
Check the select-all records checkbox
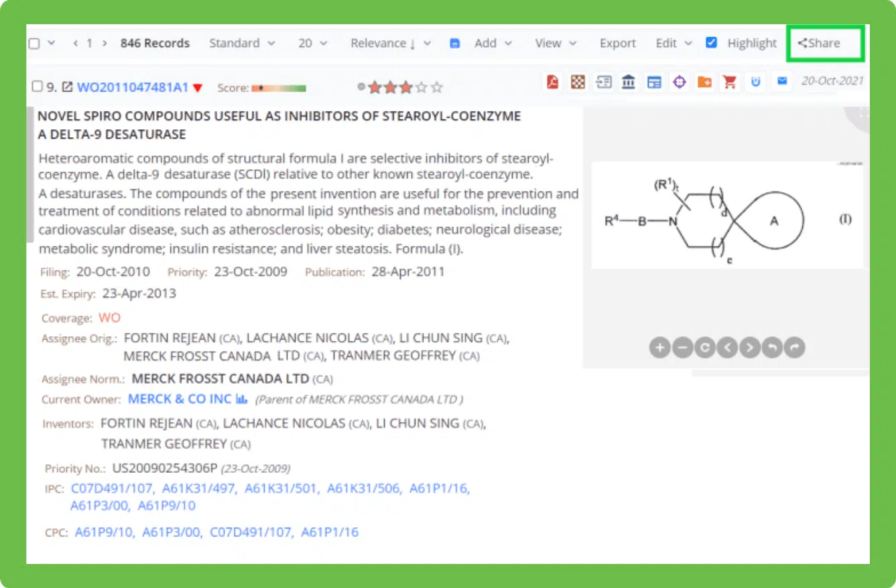[34, 44]
